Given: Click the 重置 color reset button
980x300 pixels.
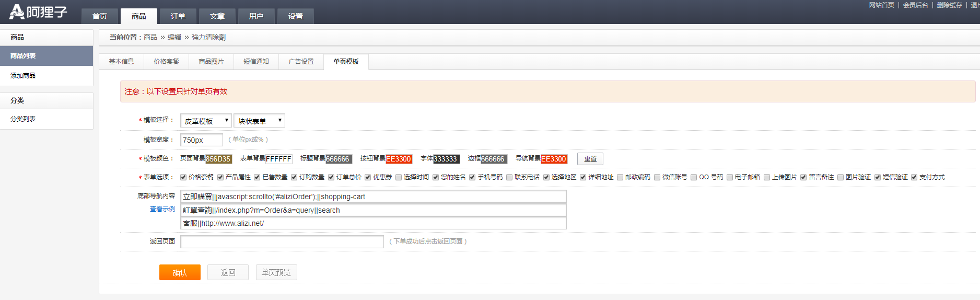Looking at the screenshot, I should 590,159.
